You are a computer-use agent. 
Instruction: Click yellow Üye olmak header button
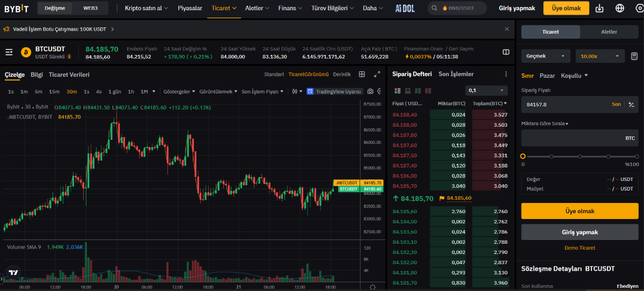pyautogui.click(x=566, y=8)
